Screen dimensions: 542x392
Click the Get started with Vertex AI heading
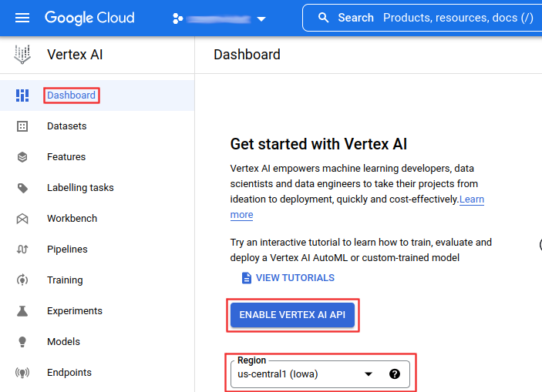pos(318,144)
